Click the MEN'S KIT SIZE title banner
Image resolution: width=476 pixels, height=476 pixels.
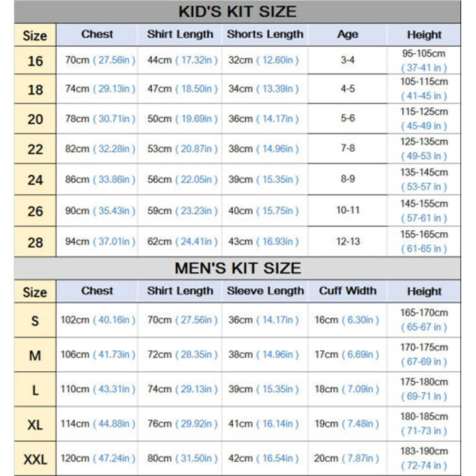click(237, 268)
